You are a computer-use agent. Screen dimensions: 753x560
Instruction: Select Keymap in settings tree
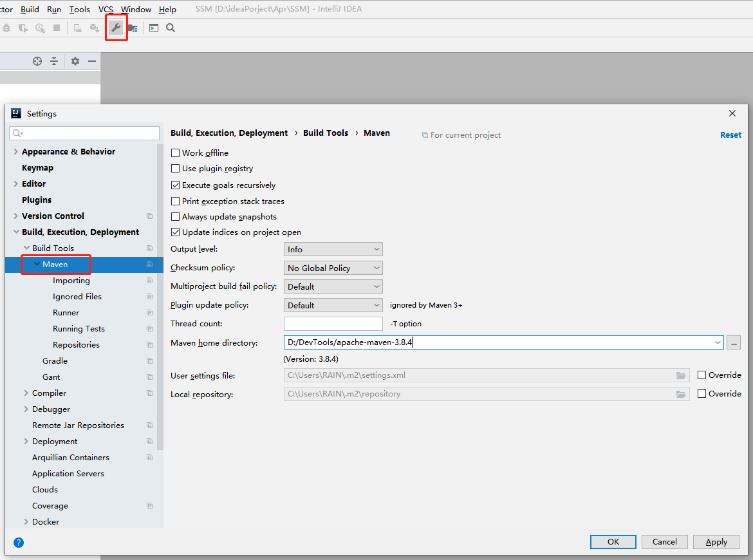(x=37, y=167)
